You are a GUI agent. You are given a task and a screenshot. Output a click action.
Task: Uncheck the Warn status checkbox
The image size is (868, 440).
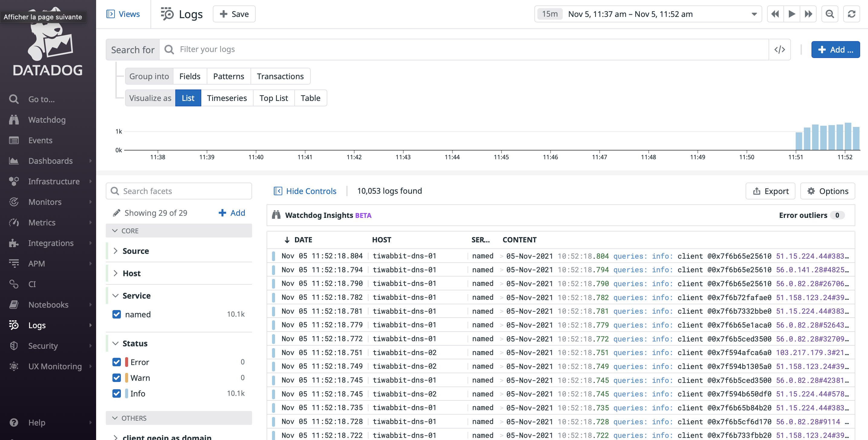click(x=117, y=378)
